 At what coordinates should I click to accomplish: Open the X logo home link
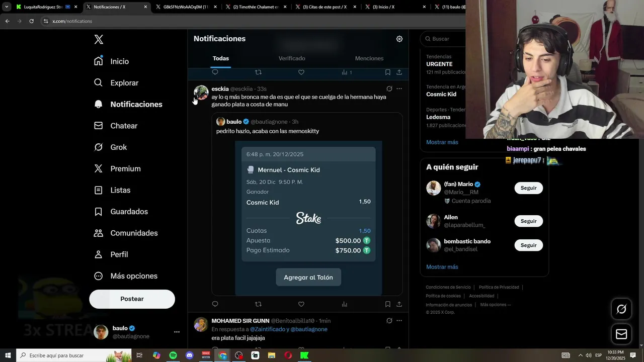click(x=99, y=40)
